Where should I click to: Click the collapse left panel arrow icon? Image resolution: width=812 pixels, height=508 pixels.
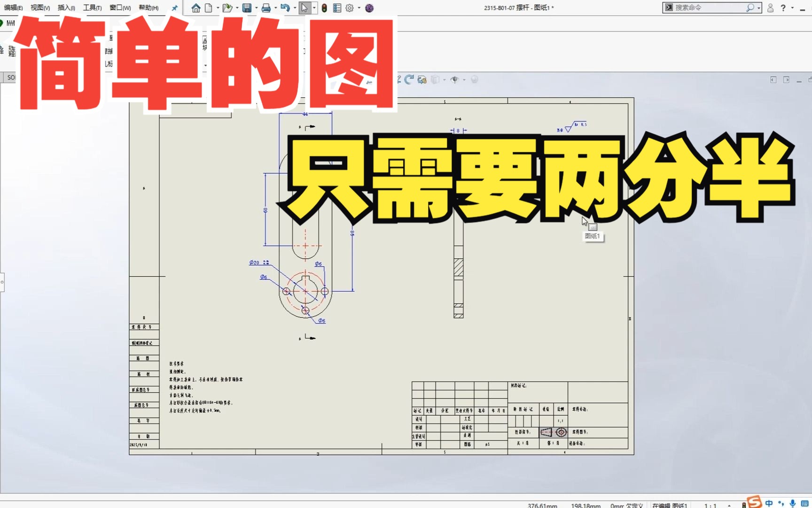773,80
